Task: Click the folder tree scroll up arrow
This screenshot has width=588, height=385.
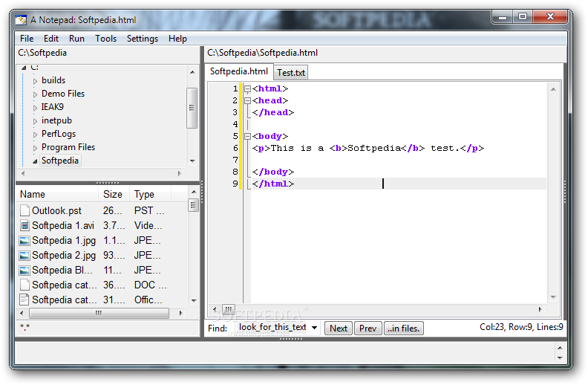Action: (192, 72)
